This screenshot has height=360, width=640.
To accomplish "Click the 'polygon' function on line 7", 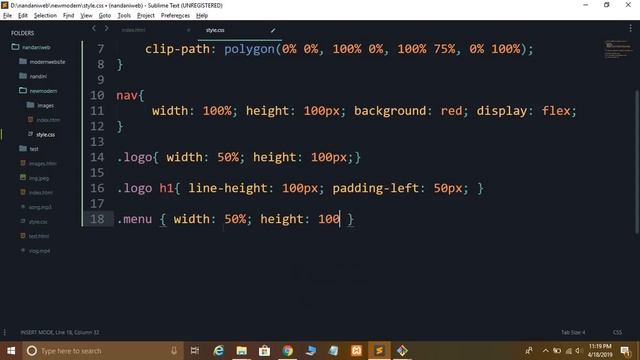I will pos(249,49).
